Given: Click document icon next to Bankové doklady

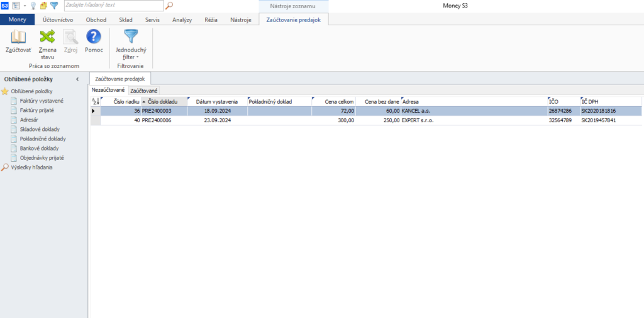Looking at the screenshot, I should [x=14, y=148].
